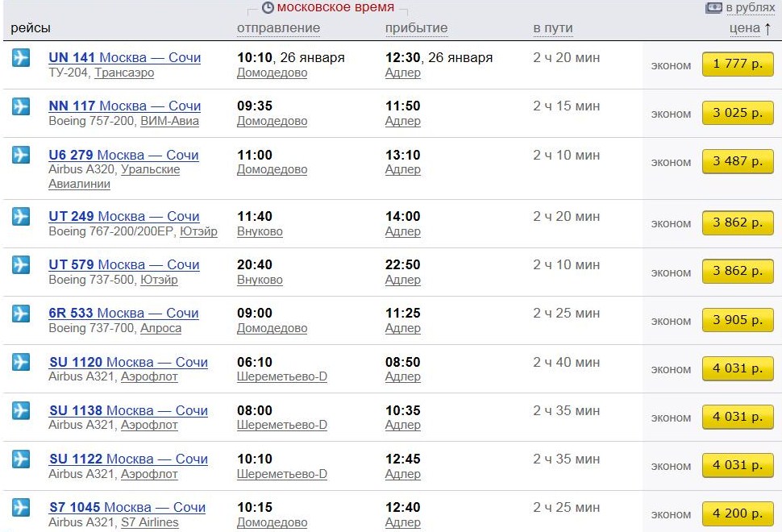The height and width of the screenshot is (532, 782).
Task: Click the airplane icon next to SU 1120
Action: (21, 362)
